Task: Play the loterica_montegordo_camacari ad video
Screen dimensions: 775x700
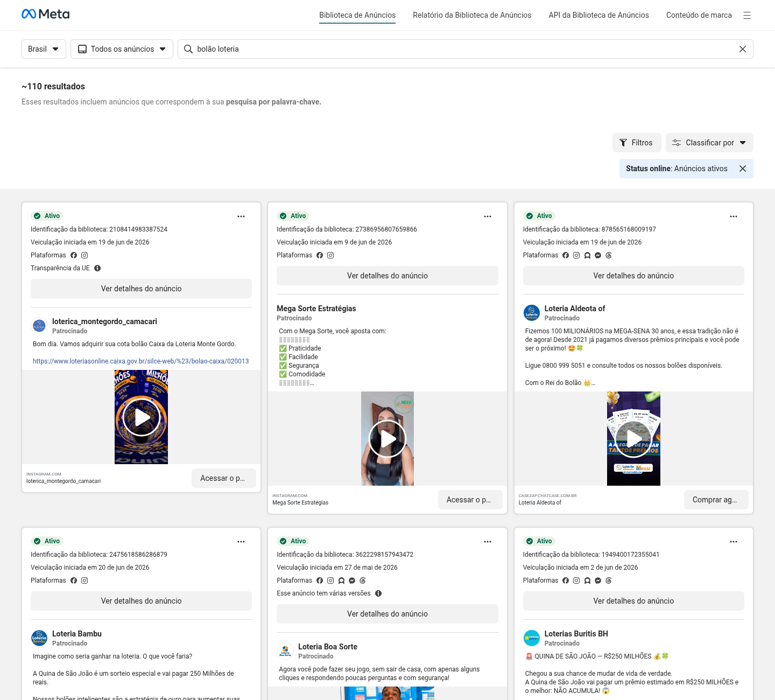Action: (141, 417)
